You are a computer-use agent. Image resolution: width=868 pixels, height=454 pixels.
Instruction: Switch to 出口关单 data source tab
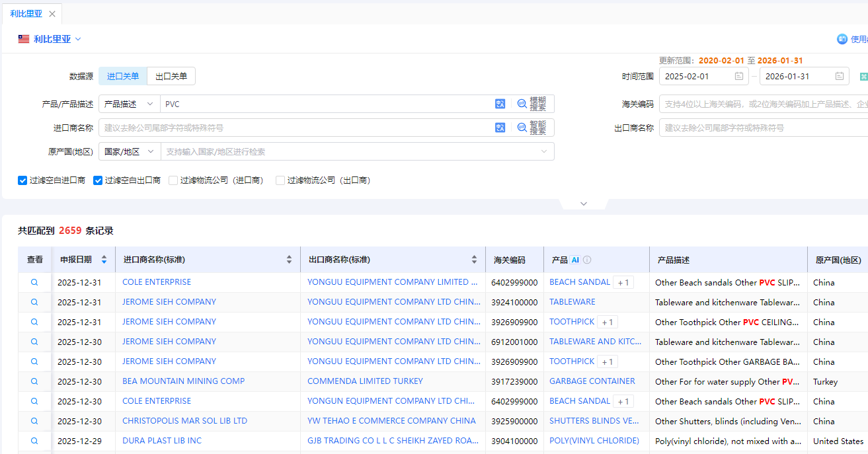pyautogui.click(x=171, y=76)
